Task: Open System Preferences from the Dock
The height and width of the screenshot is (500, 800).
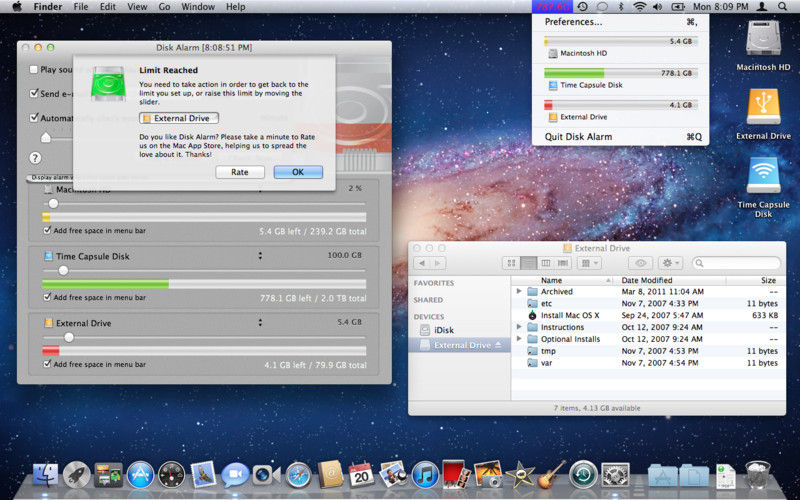Action: pos(615,474)
